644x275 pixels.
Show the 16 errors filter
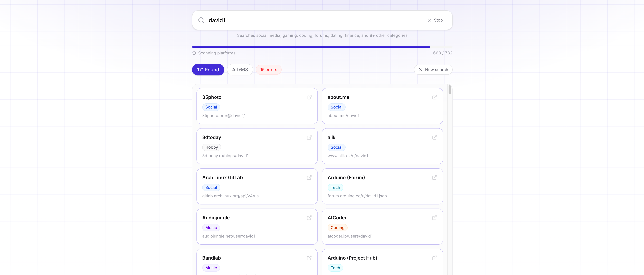coord(269,70)
